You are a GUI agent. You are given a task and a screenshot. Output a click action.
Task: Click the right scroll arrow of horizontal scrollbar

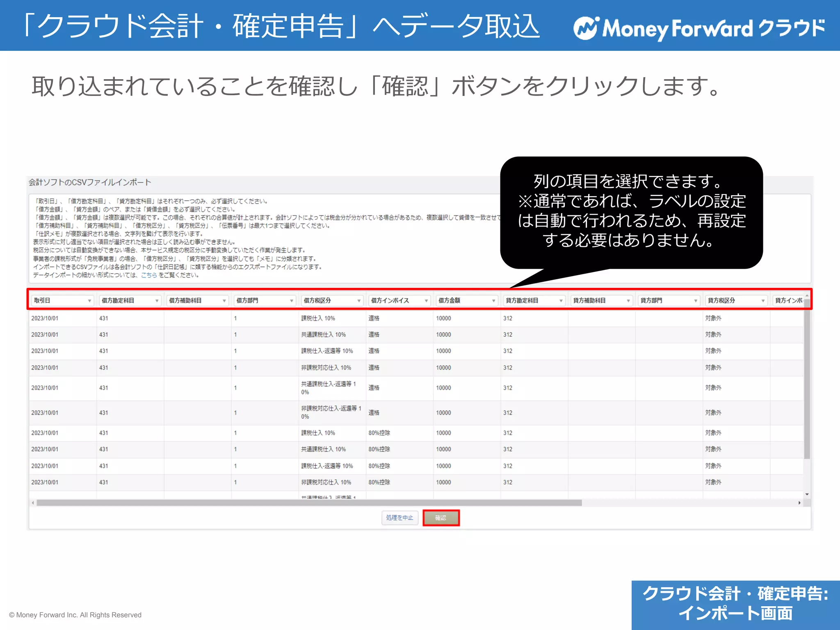pyautogui.click(x=799, y=503)
